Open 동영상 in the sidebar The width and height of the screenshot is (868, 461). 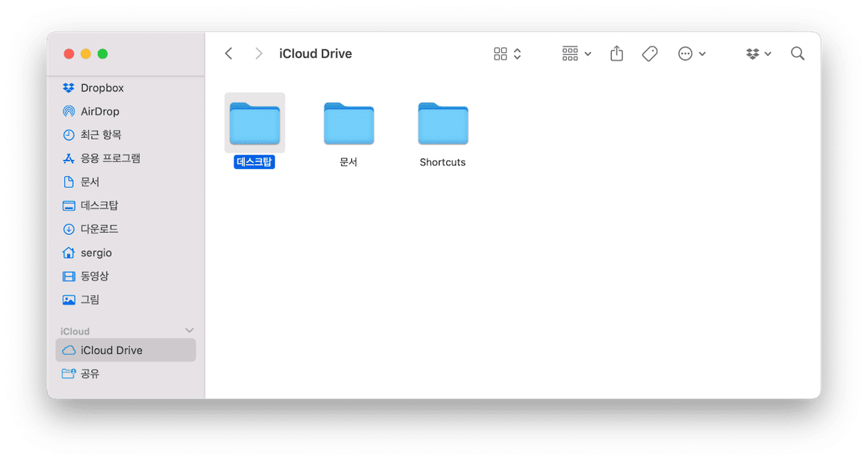click(126, 276)
